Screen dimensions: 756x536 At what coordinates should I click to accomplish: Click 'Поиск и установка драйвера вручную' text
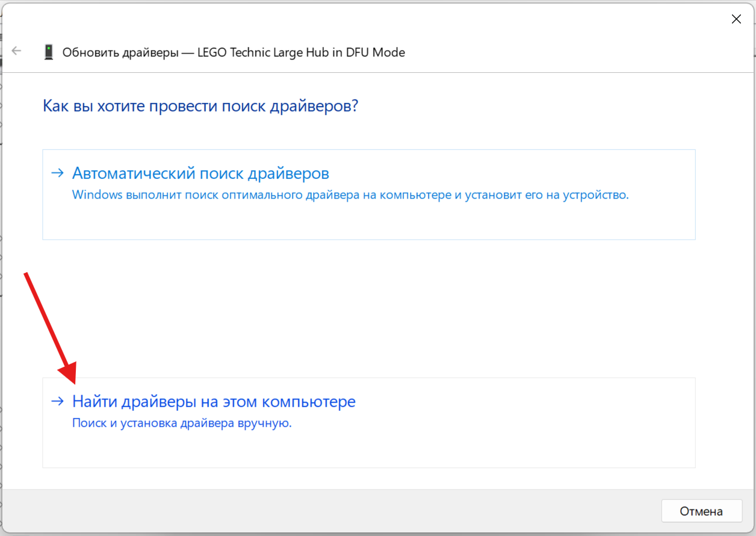(x=181, y=423)
